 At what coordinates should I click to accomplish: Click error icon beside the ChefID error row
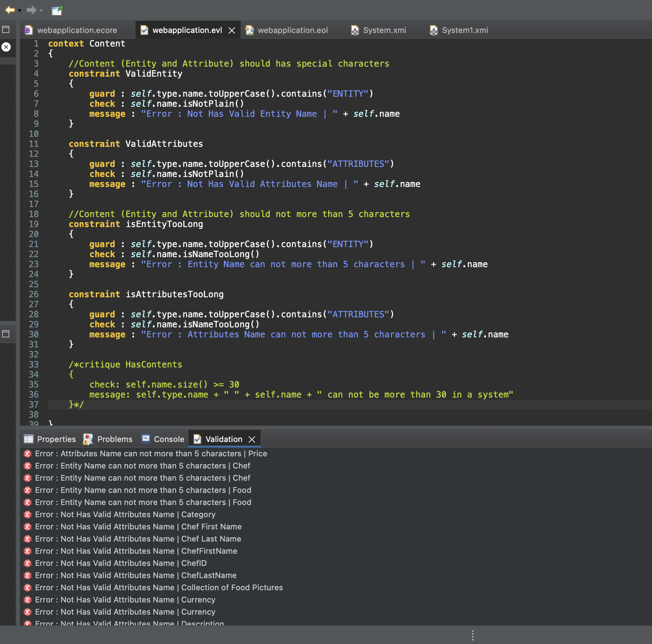coord(28,563)
